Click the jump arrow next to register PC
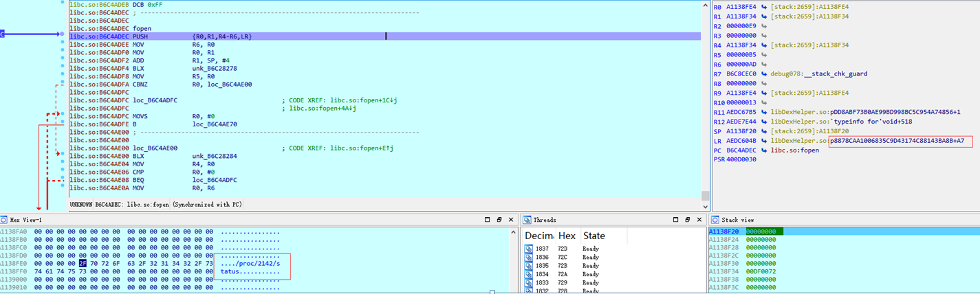The image size is (980, 294). pos(765,150)
